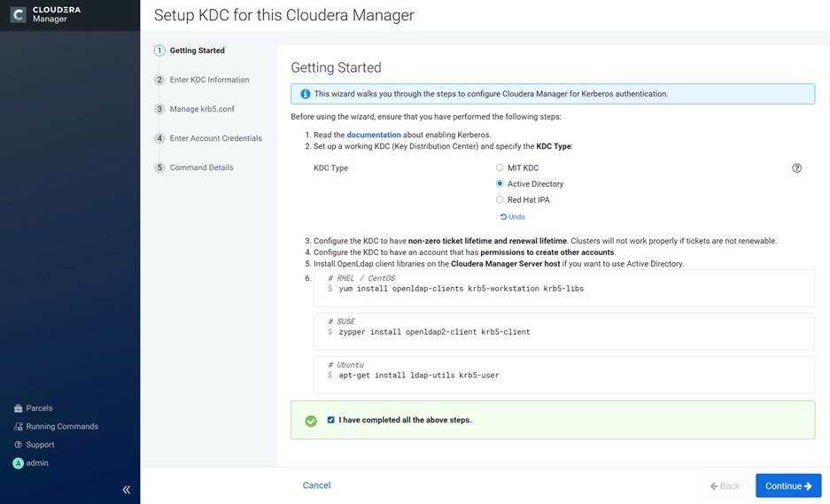Go to Enter KDC Information step
Screen dimensions: 830x504
[x=209, y=80]
